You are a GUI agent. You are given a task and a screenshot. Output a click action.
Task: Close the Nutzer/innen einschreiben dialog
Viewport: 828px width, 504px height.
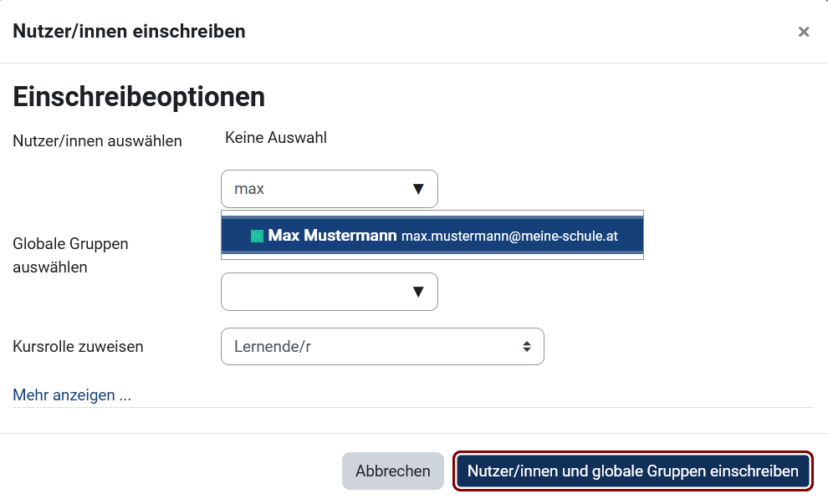click(x=804, y=32)
